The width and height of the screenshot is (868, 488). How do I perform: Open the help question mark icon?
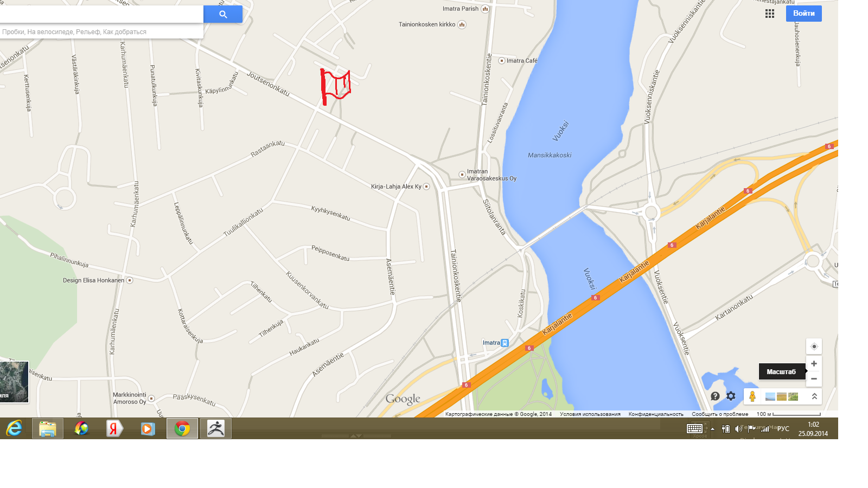[x=715, y=396]
